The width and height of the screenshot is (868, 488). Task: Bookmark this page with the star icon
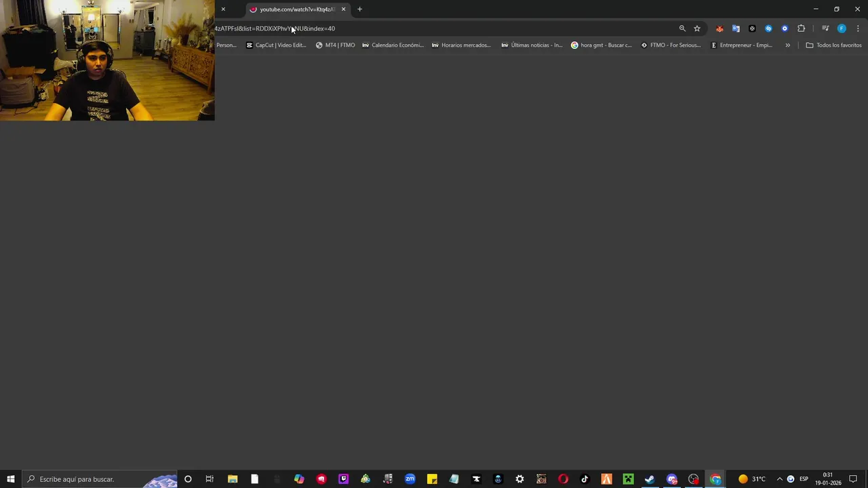[697, 28]
